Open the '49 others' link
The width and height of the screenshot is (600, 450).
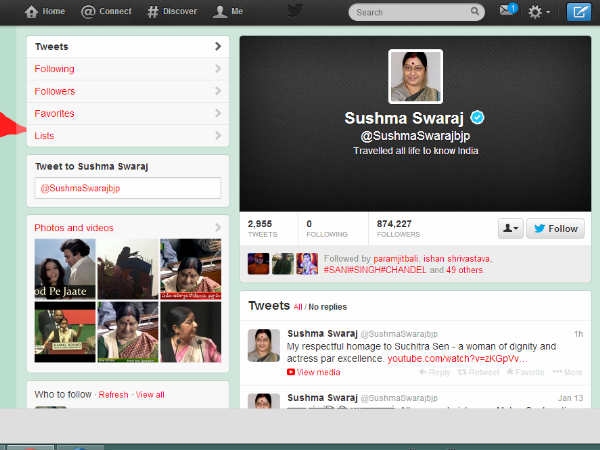[x=465, y=270]
